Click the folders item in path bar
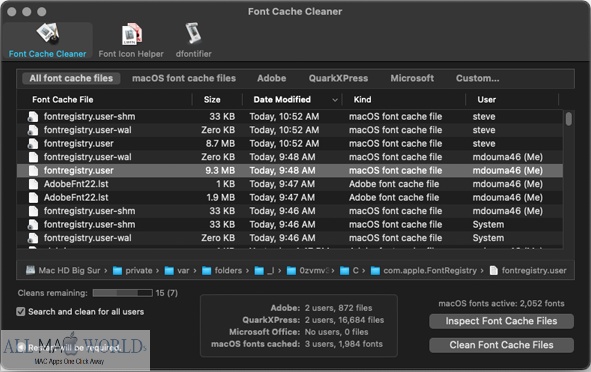Viewport: 591px width, 372px height. pos(222,271)
